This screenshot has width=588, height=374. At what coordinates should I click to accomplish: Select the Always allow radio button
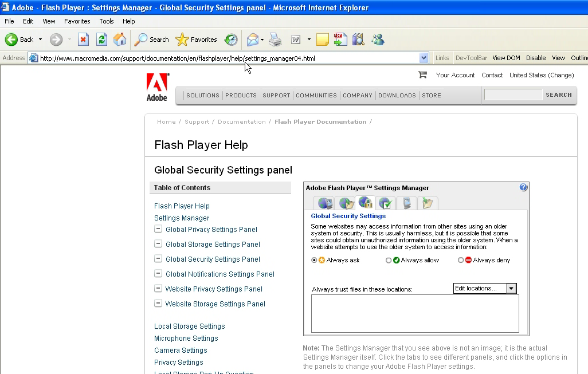(389, 260)
